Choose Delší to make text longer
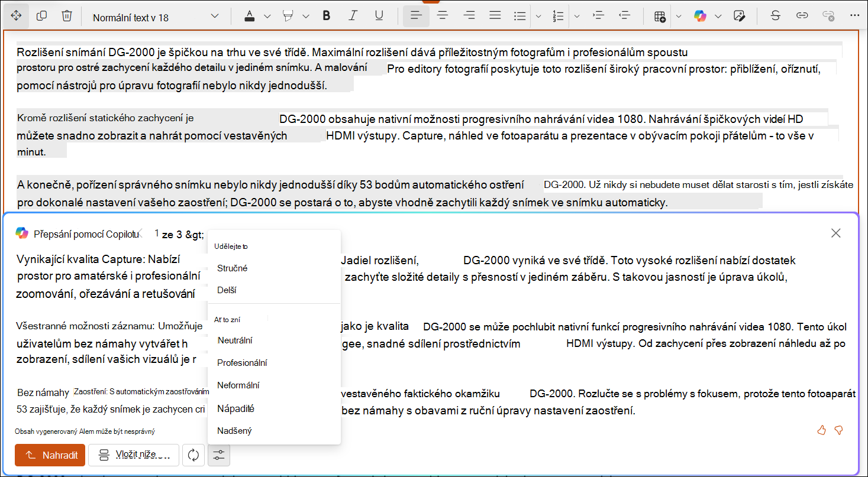Image resolution: width=868 pixels, height=477 pixels. (275, 291)
